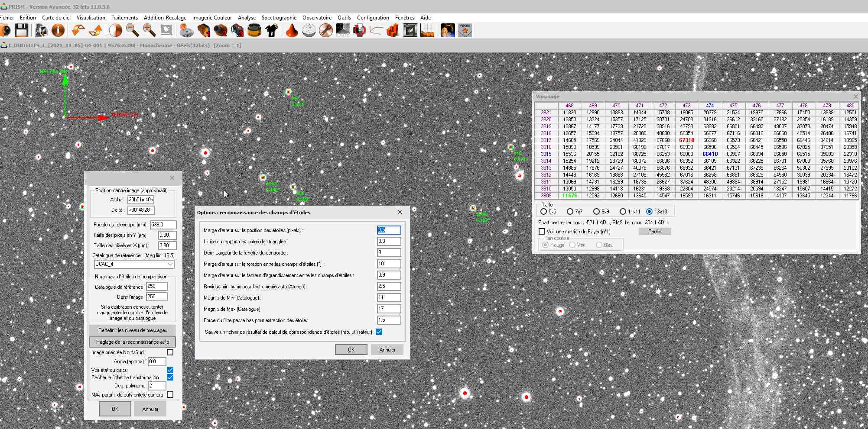Viewport: 868px width, 429px height.
Task: Uncheck Sauve un fichier de résultat option
Action: pyautogui.click(x=379, y=332)
